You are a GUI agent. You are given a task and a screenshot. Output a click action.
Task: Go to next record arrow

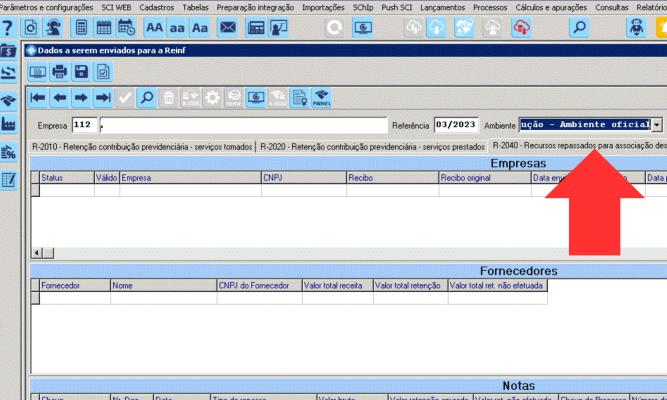[x=81, y=98]
